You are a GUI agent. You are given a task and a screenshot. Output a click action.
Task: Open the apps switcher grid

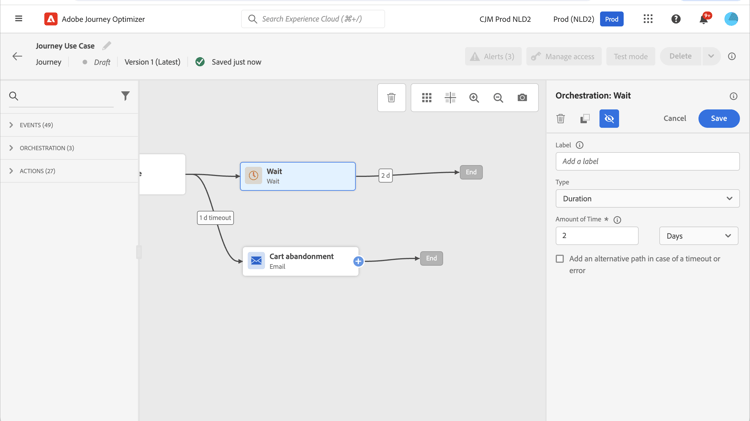click(x=648, y=19)
